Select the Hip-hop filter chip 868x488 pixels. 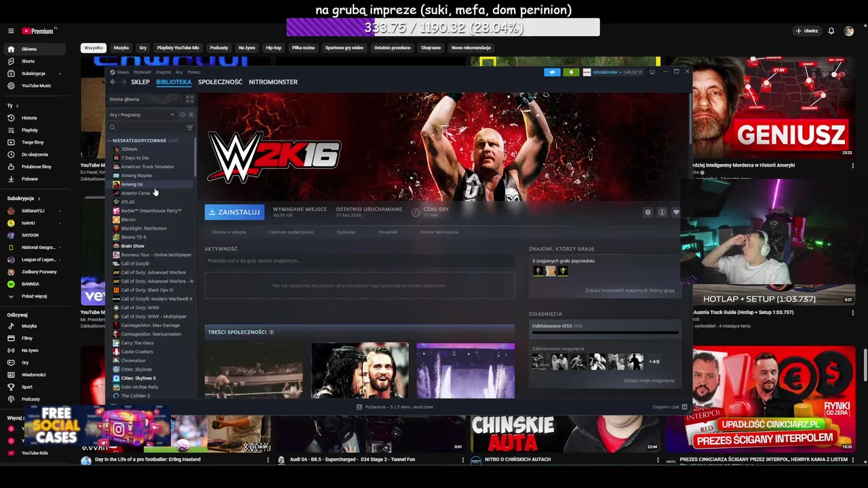pos(273,48)
